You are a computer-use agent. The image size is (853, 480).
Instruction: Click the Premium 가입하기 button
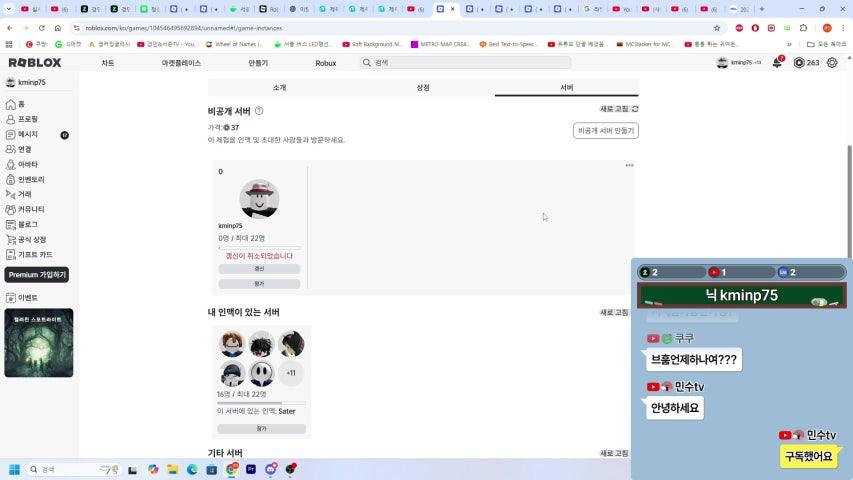tap(37, 275)
